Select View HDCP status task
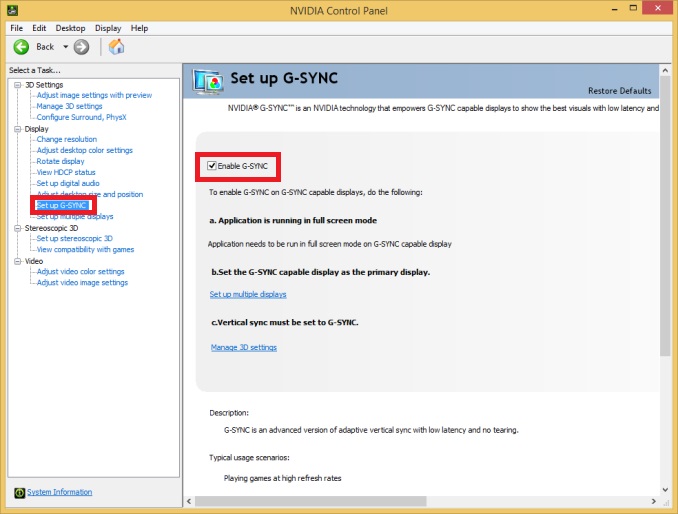This screenshot has width=678, height=514. click(x=66, y=172)
